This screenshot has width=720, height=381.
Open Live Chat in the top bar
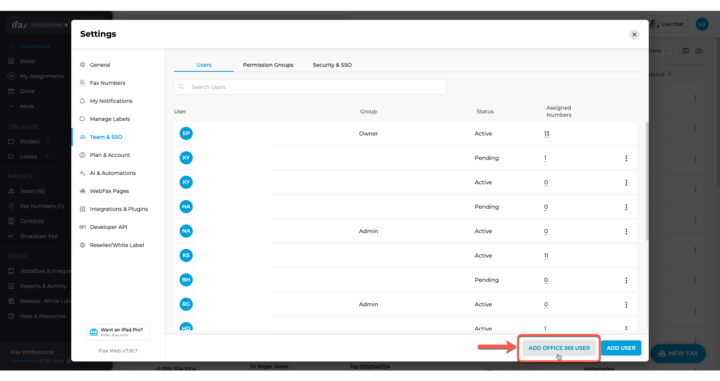668,24
